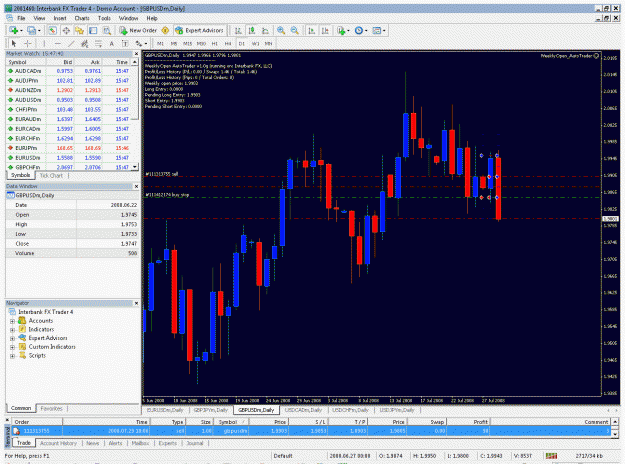Image resolution: width=625 pixels, height=464 pixels.
Task: Click the Zoom In magnifier icon
Action: pos(281,30)
